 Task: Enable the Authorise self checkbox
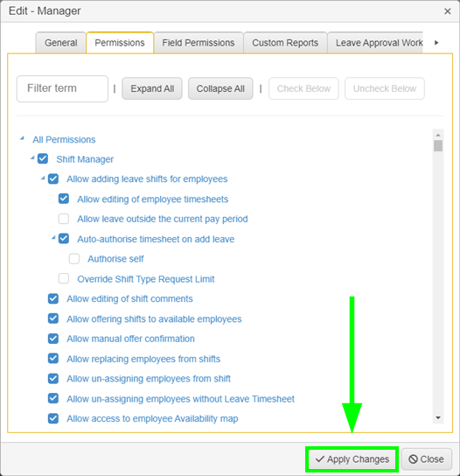click(x=74, y=259)
